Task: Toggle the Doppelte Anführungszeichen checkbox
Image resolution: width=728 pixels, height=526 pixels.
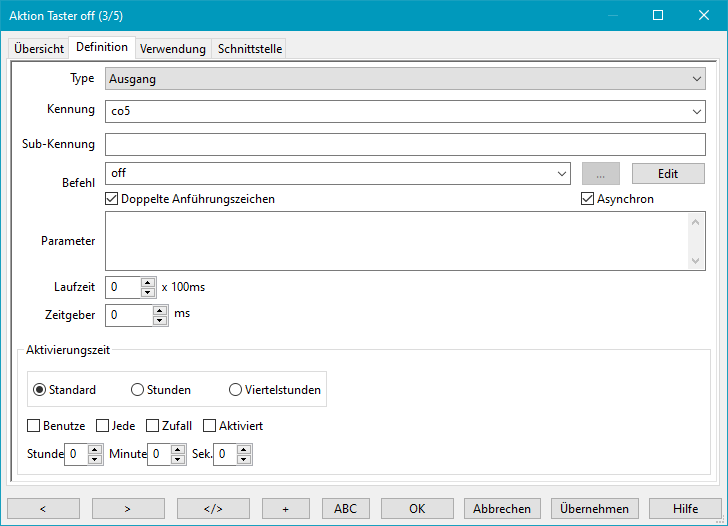Action: point(112,199)
